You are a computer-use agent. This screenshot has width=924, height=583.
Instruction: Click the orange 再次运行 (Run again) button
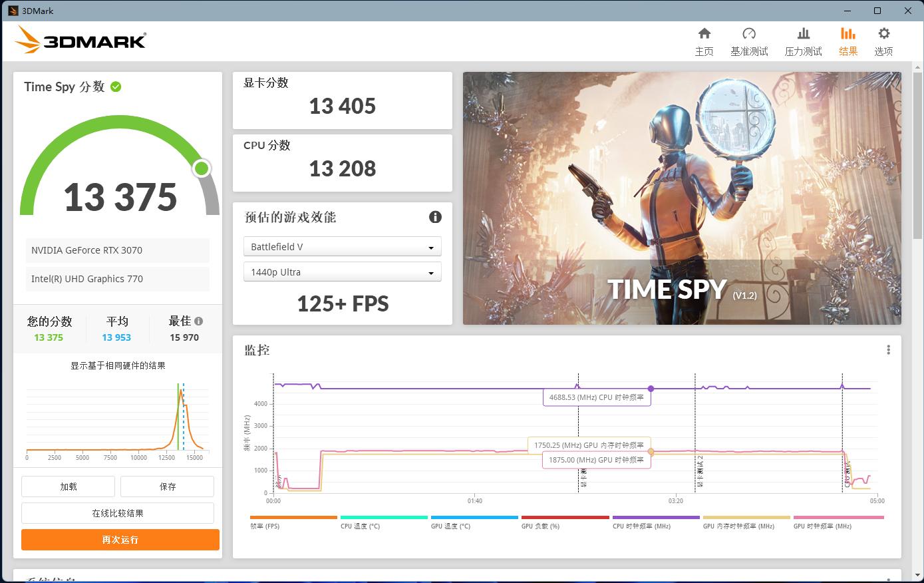120,540
